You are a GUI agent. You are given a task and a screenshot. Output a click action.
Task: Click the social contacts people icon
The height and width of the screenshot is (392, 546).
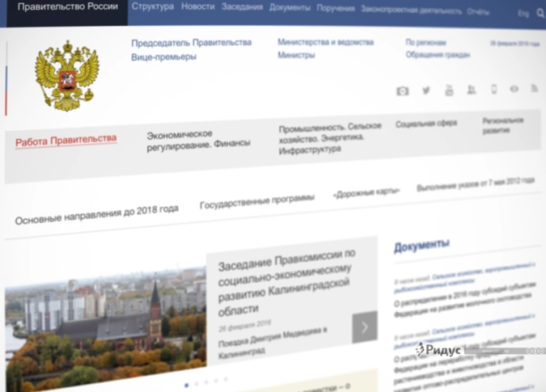[471, 90]
